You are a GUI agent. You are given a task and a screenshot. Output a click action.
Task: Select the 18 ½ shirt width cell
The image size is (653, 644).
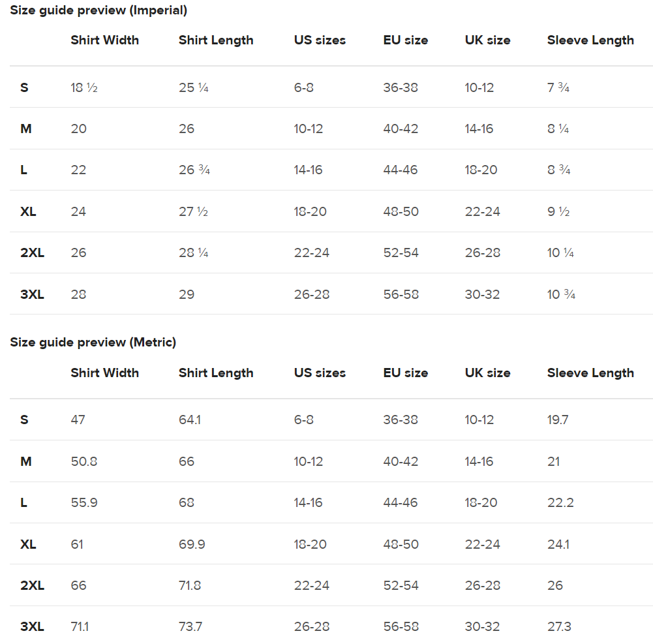point(84,87)
